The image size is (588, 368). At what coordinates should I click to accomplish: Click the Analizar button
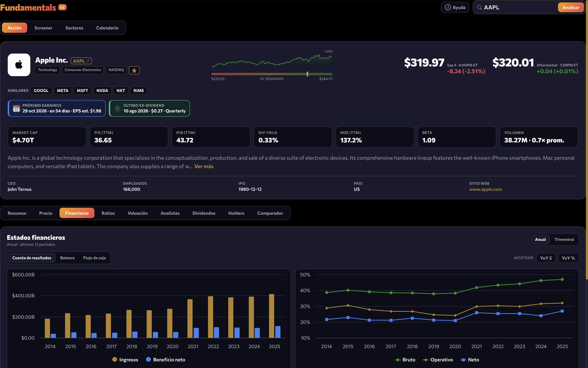point(571,7)
